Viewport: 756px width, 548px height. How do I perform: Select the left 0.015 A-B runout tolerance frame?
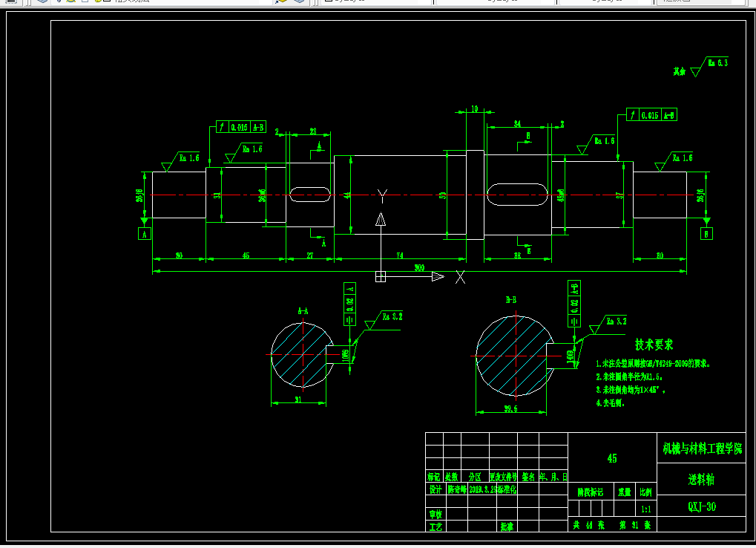point(241,127)
